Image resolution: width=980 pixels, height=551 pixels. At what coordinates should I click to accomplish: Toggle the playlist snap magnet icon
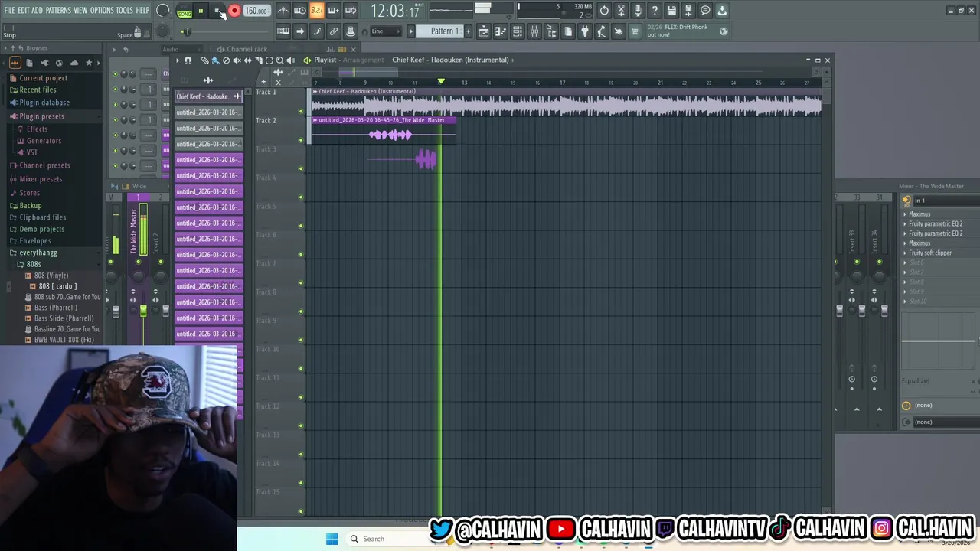(188, 60)
